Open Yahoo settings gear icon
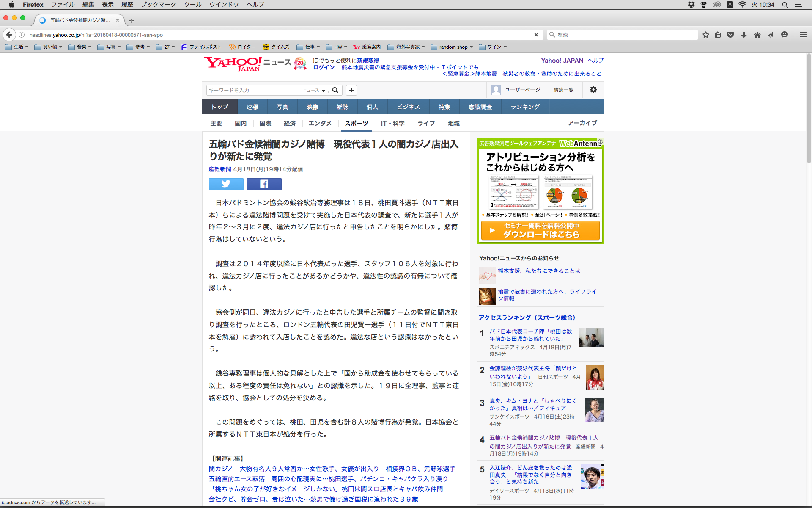This screenshot has height=508, width=812. (x=593, y=90)
